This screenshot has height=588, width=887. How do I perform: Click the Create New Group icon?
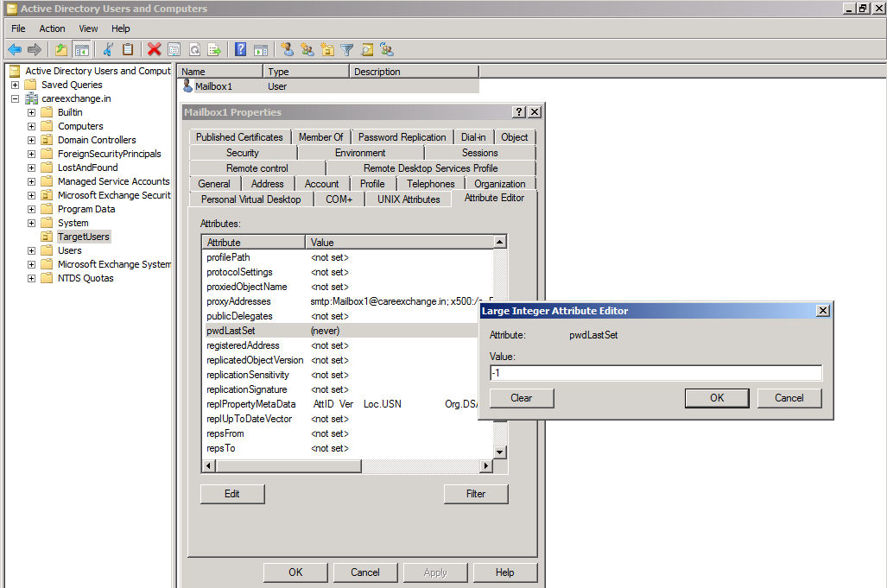[307, 50]
